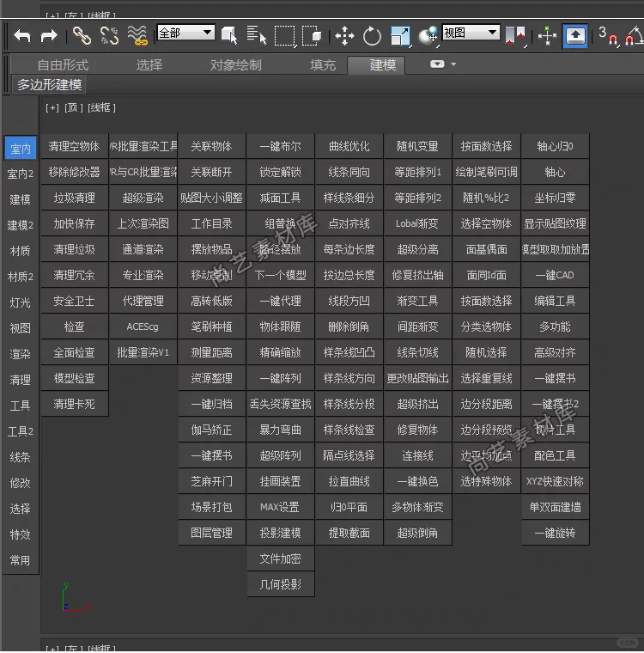Select the 灯光 sidebar category

coord(21,302)
